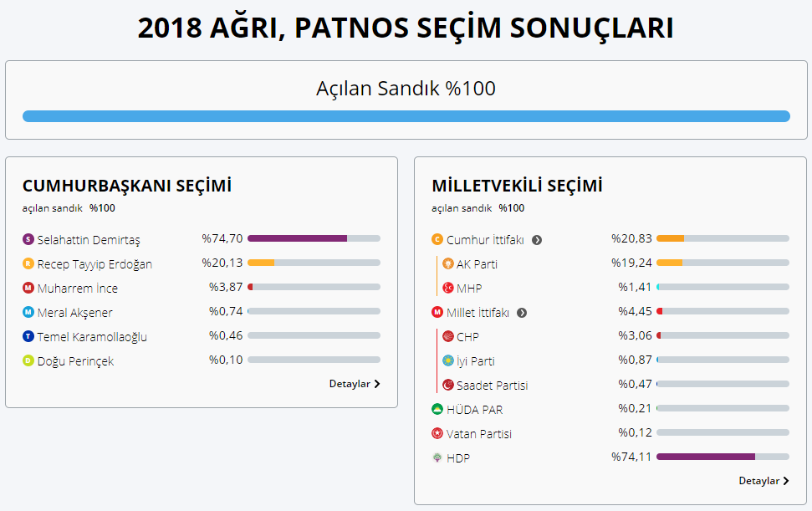Expand the Millet İttifakı alliance arrow
Screen dimensions: 812x511
pyautogui.click(x=522, y=313)
